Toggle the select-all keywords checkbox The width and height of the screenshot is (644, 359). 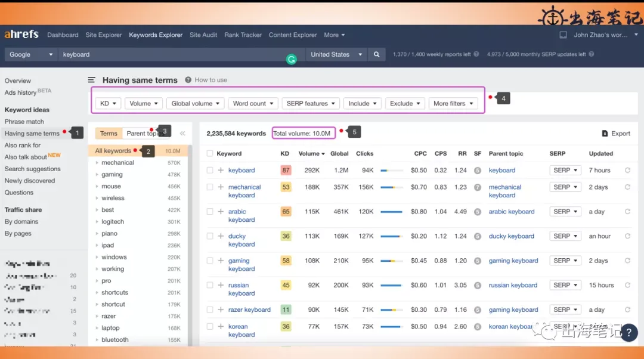pos(210,154)
